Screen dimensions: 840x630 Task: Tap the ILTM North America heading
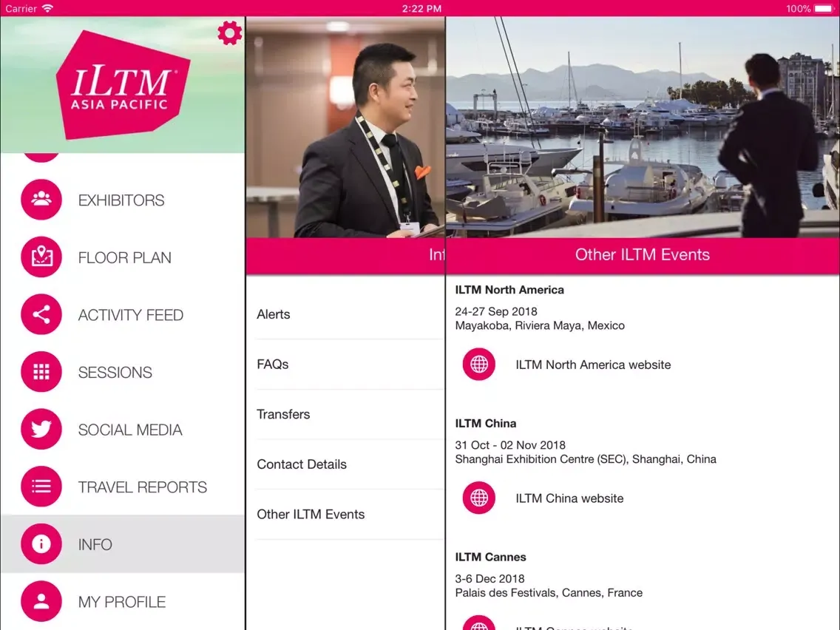coord(509,290)
